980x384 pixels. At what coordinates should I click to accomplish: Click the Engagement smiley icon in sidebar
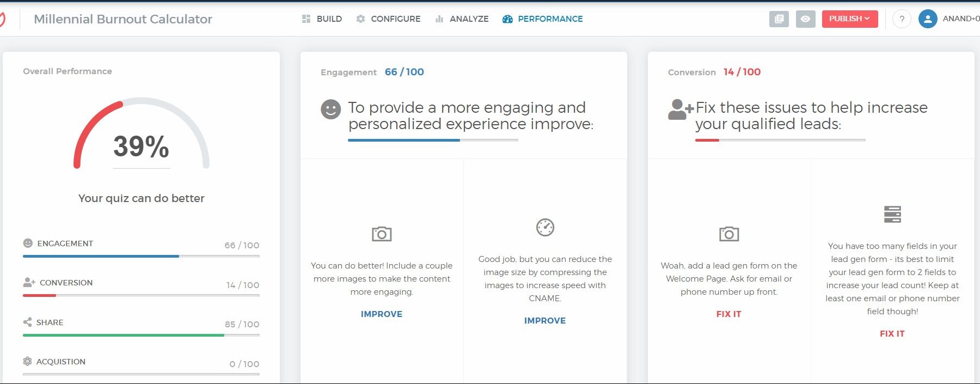point(28,243)
